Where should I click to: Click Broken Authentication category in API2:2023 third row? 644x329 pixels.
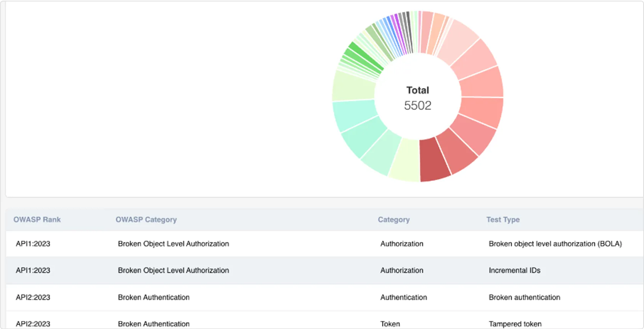point(154,297)
